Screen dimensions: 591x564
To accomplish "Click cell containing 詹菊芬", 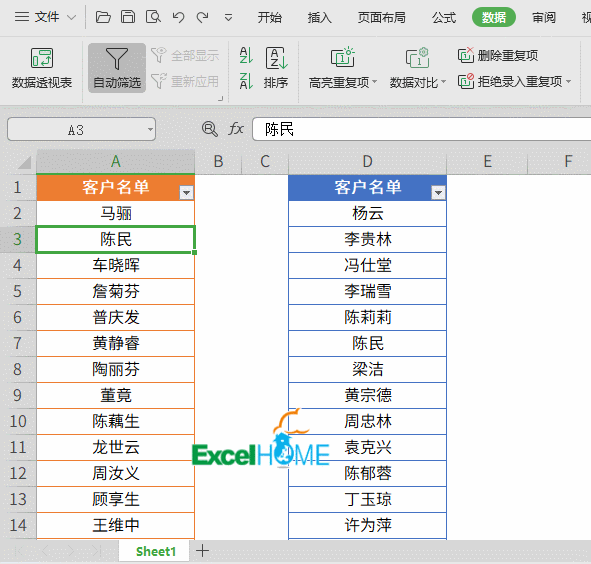I will [x=116, y=291].
